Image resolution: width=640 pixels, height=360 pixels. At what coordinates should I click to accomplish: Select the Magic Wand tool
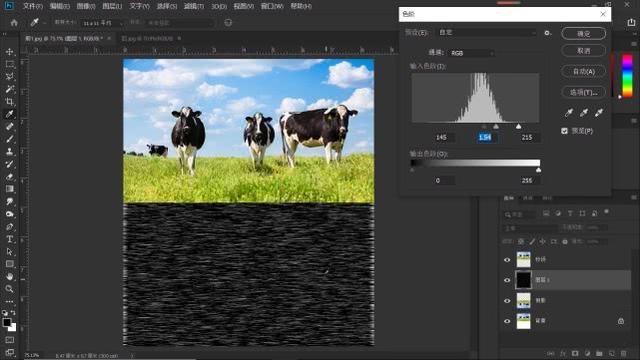click(x=9, y=89)
